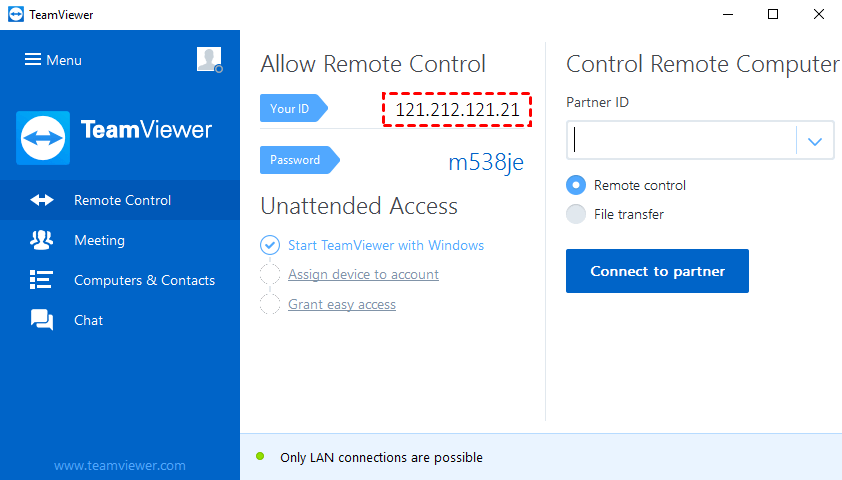Click the user profile avatar icon
842x480 pixels.
[208, 60]
